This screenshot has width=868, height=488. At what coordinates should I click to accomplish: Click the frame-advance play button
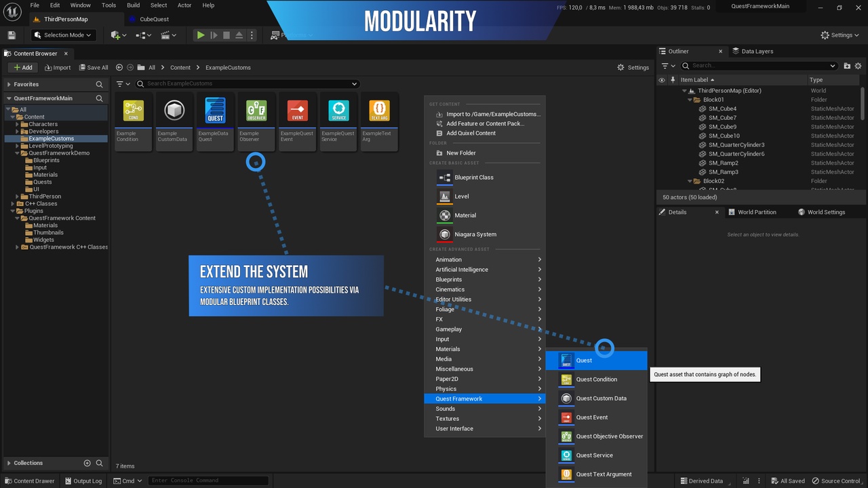[x=214, y=35]
